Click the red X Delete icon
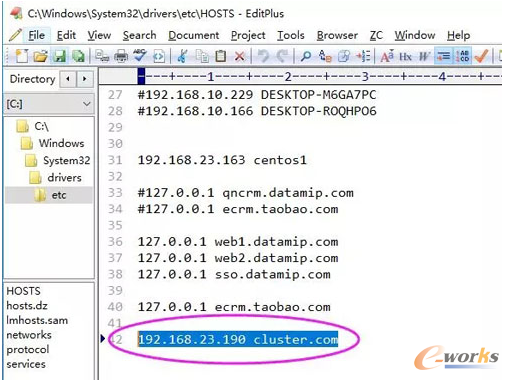Image resolution: width=509 pixels, height=380 pixels. pyautogui.click(x=240, y=56)
